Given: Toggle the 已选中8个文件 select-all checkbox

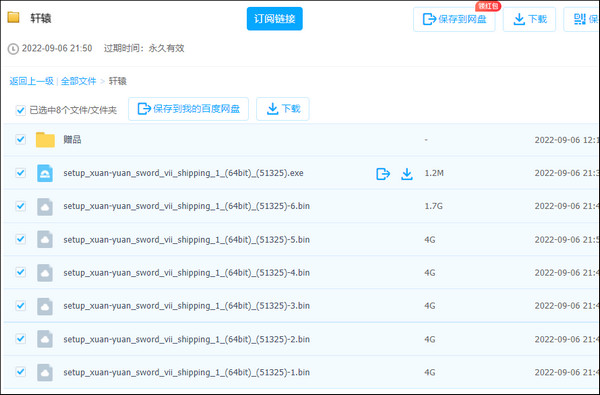Looking at the screenshot, I should pos(20,110).
